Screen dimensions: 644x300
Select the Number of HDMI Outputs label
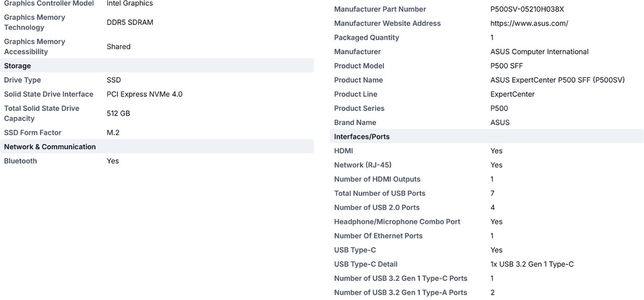[377, 180]
